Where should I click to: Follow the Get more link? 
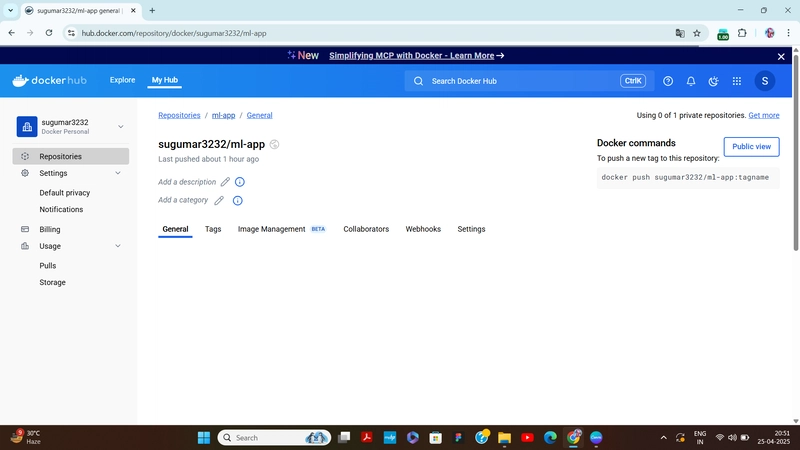tap(764, 115)
